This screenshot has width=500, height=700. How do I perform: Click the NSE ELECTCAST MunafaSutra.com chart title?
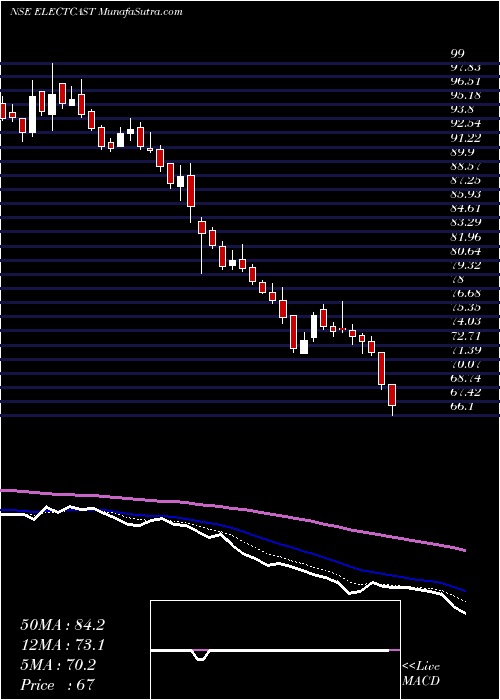click(x=96, y=12)
